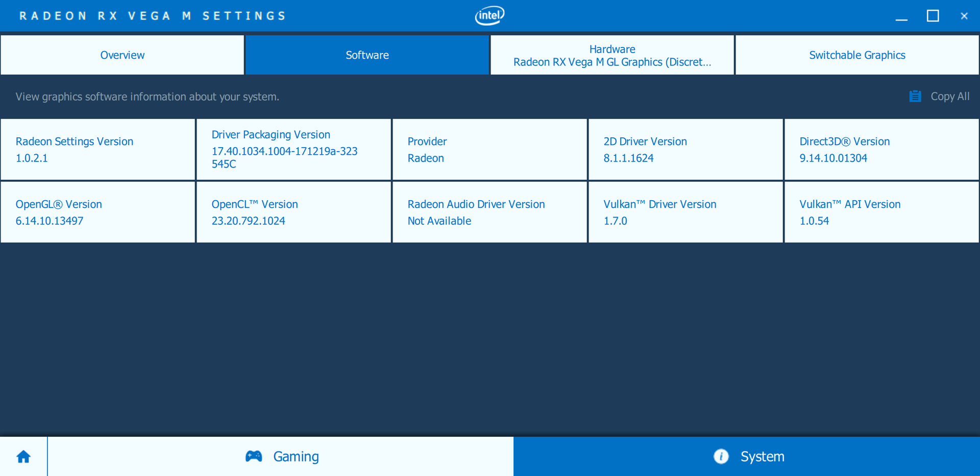
Task: Click the Copy All clipboard icon
Action: 915,97
